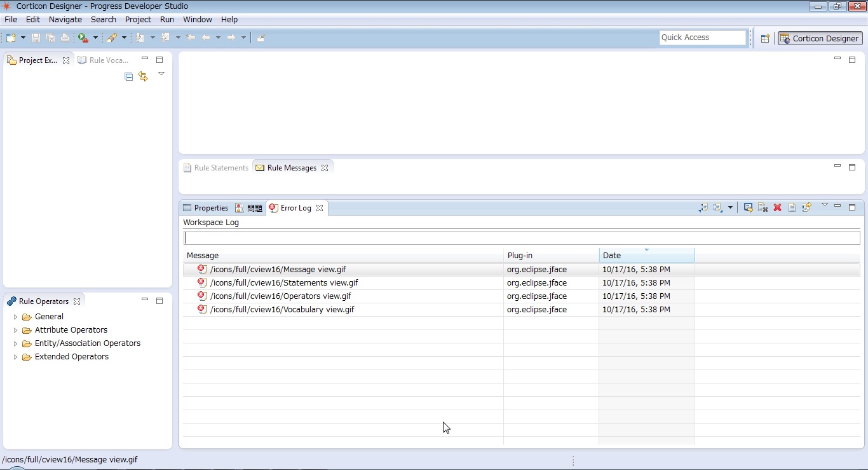Click the Delete Log red X icon
The width and height of the screenshot is (868, 470).
point(777,207)
